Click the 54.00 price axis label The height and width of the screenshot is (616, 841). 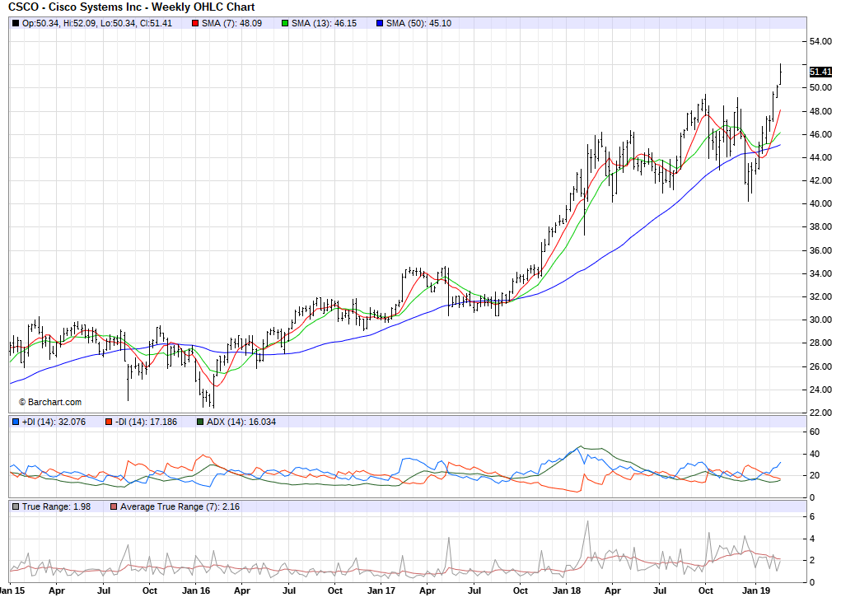click(x=820, y=41)
